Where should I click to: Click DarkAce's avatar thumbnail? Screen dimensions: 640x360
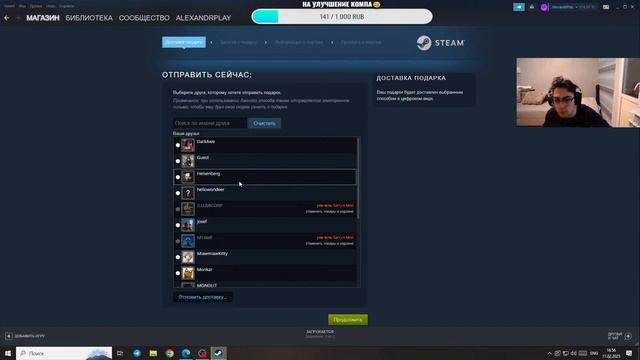pos(188,145)
